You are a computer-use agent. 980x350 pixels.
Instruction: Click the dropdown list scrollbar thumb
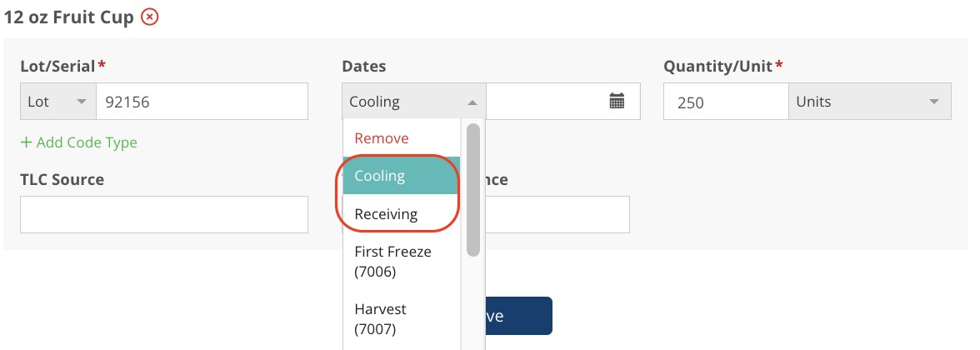coord(472,190)
